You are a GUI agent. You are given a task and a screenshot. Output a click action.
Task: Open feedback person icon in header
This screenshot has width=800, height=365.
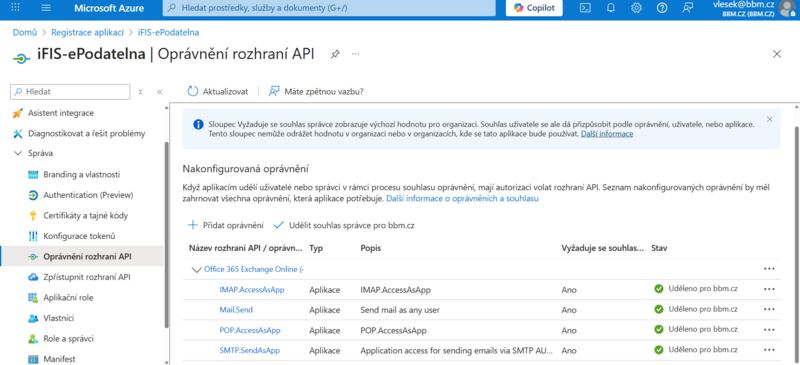[687, 8]
